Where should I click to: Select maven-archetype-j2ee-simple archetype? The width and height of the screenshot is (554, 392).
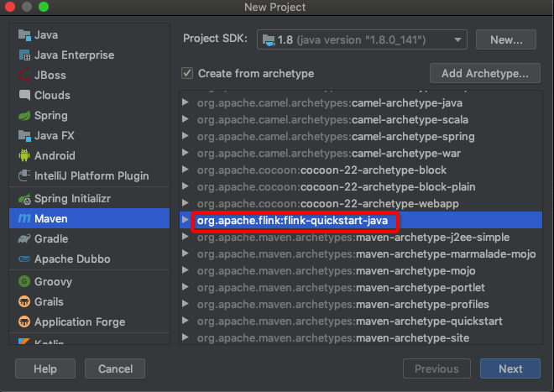361,238
